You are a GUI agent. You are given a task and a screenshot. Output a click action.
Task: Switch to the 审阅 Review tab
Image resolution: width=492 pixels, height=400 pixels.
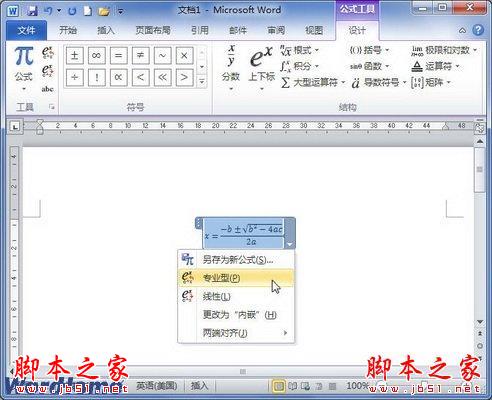276,31
